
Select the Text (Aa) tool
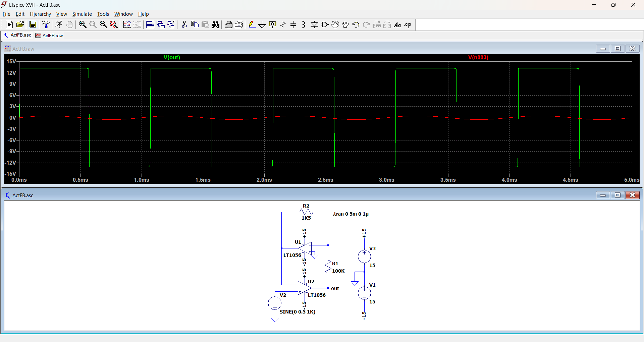tap(397, 24)
